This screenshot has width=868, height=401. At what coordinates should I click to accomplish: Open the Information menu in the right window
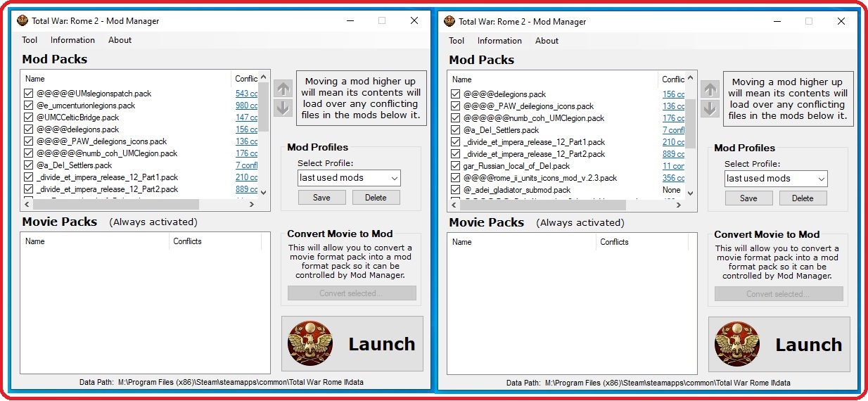pos(499,41)
